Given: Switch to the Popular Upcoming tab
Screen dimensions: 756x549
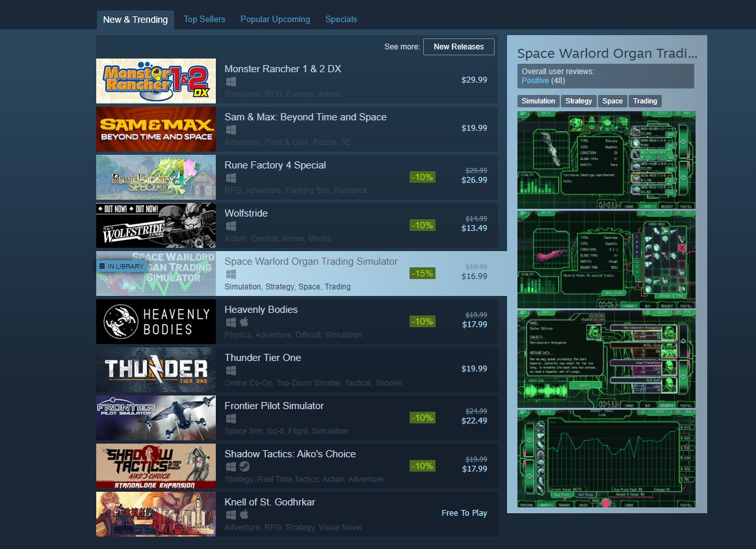Looking at the screenshot, I should pos(276,20).
